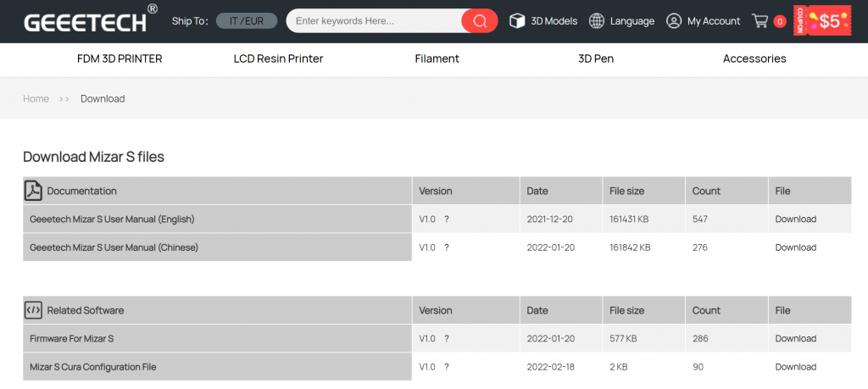Open Accessories menu
The width and height of the screenshot is (868, 389).
coord(754,58)
